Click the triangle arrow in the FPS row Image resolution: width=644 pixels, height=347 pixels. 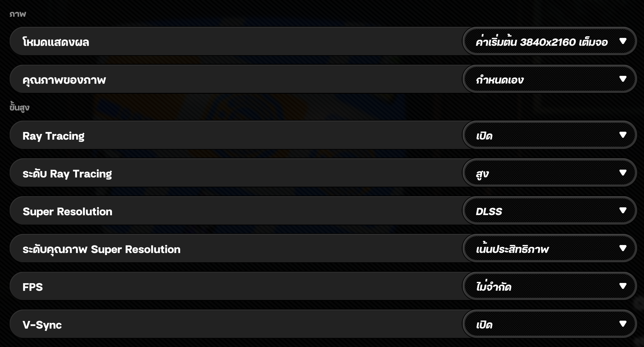[623, 286]
